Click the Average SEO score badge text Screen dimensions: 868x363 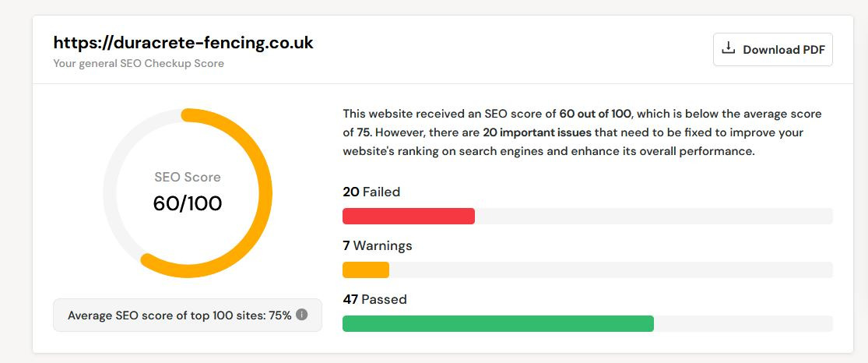click(179, 315)
